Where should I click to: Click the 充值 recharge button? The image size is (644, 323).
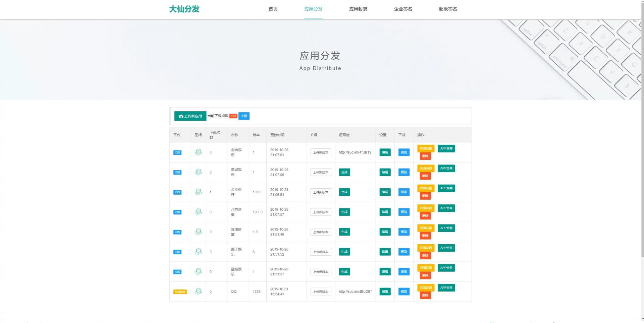[x=244, y=116]
